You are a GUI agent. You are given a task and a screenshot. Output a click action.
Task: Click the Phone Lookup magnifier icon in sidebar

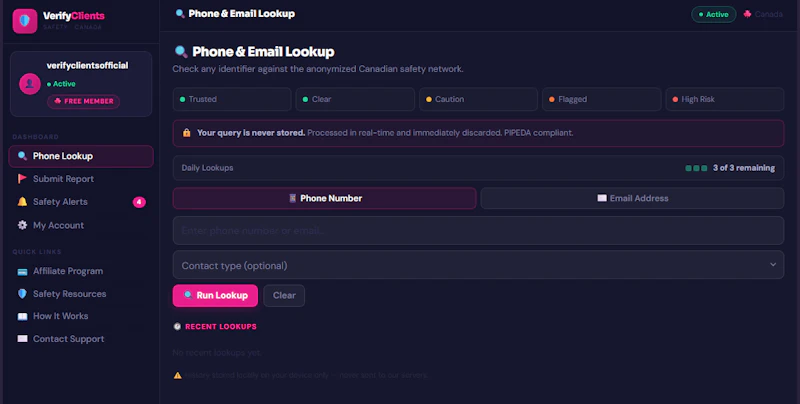click(22, 156)
